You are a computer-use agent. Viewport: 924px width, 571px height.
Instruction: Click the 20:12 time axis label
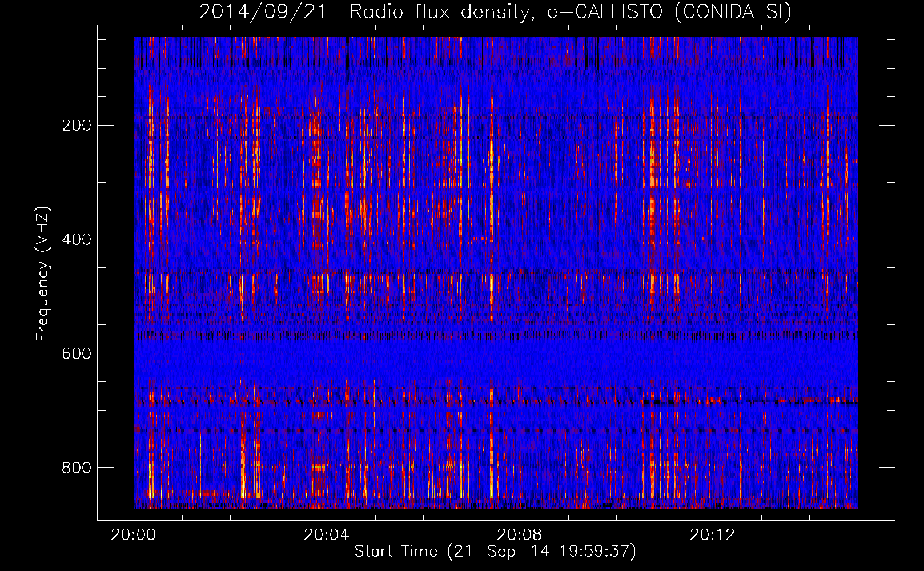point(712,535)
